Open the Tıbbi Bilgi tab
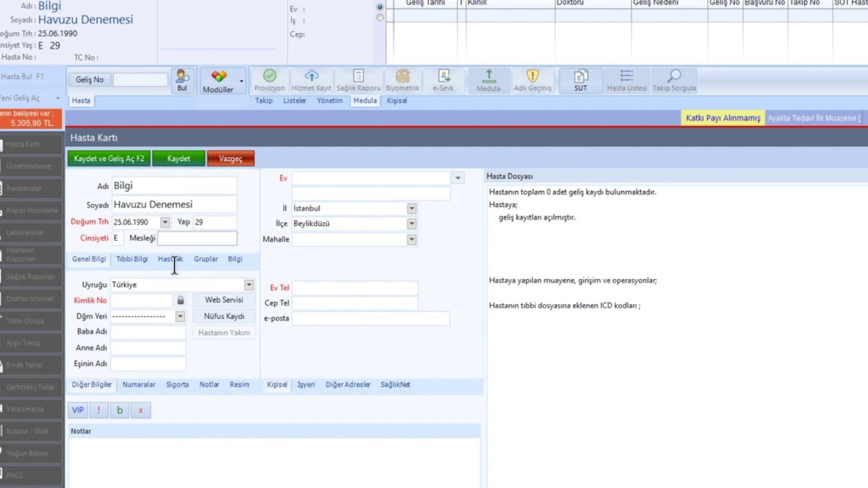The image size is (868, 488). (132, 259)
